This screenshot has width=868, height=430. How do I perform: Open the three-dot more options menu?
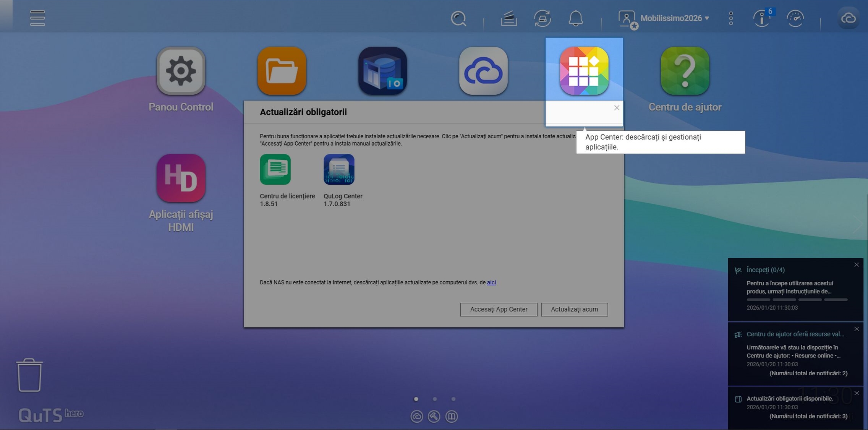(x=730, y=18)
